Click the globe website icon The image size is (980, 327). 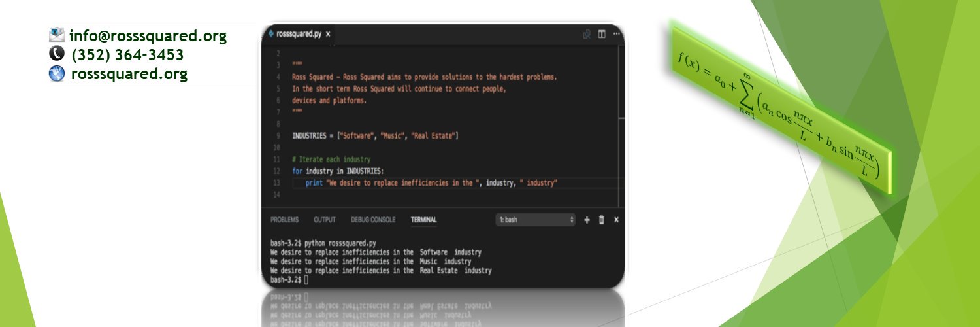57,74
